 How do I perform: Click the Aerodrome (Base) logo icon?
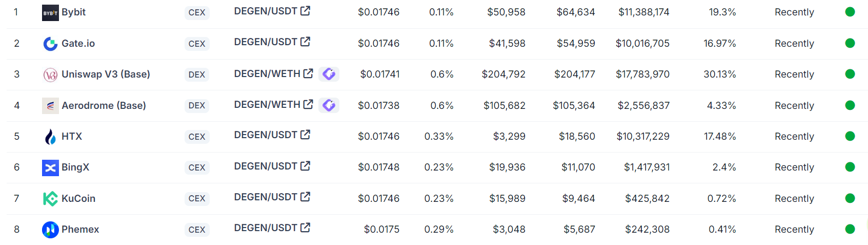click(50, 106)
